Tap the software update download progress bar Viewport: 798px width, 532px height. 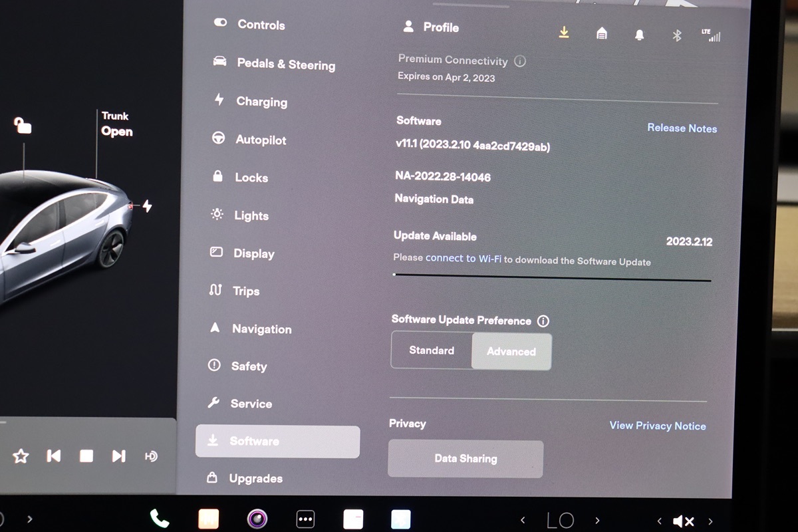point(552,277)
